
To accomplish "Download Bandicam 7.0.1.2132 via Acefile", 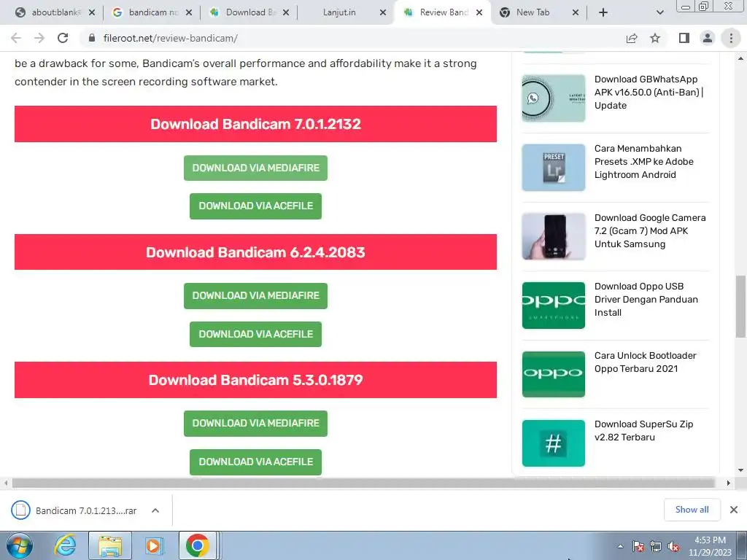I will [x=255, y=206].
